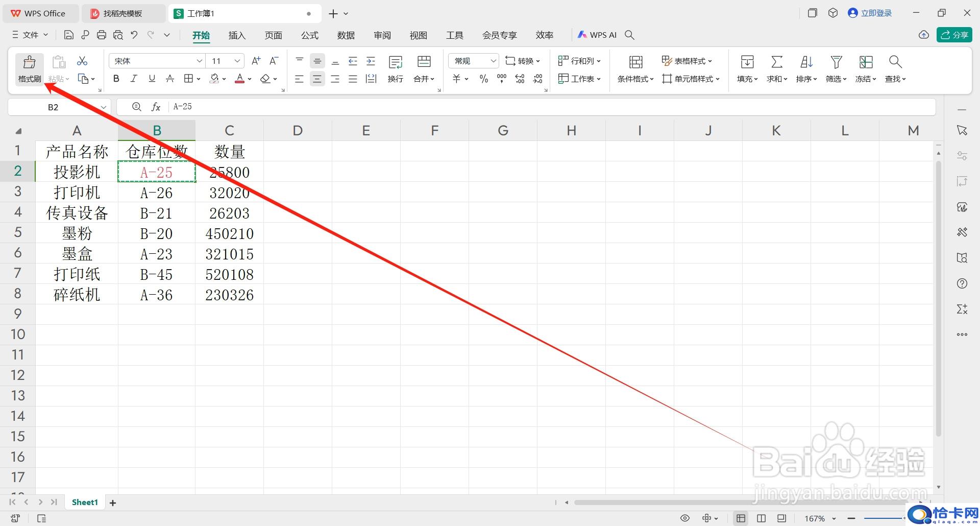Viewport: 980px width, 526px height.
Task: Increase font size with A+ icon
Action: (x=256, y=61)
